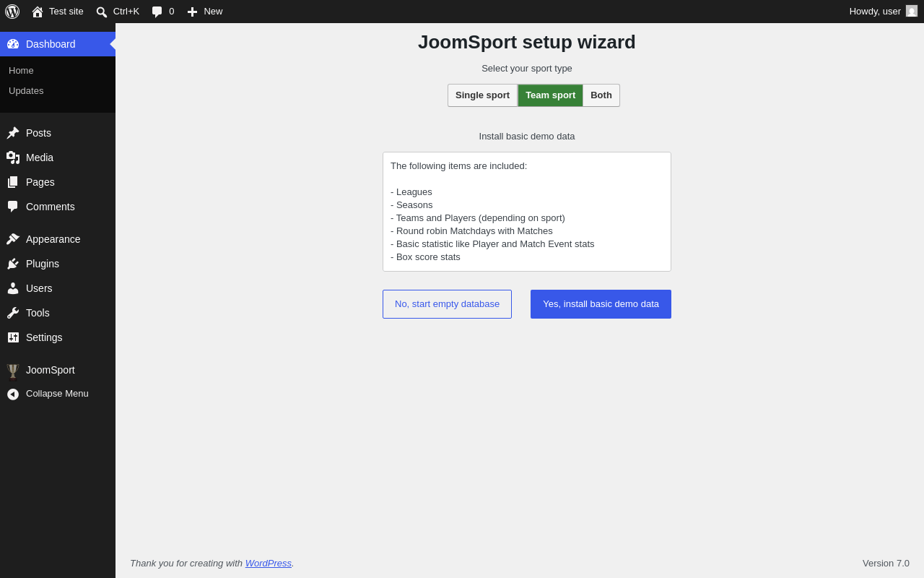Click Yes, install basic demo data
This screenshot has height=578, width=924.
[601, 304]
